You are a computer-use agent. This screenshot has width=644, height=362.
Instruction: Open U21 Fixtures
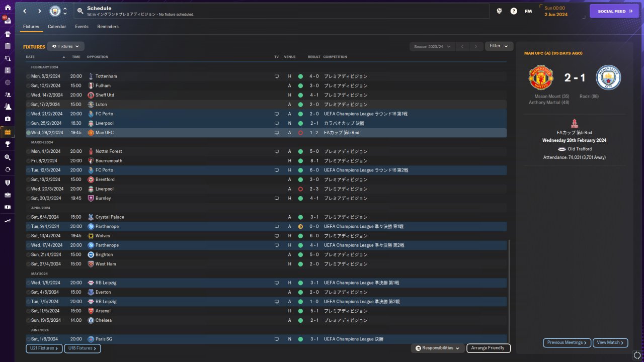click(44, 348)
